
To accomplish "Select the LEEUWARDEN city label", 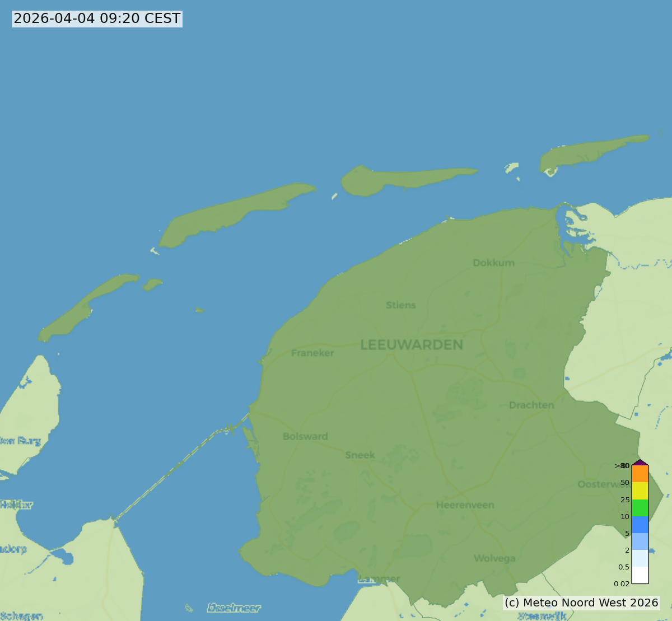I will click(412, 345).
